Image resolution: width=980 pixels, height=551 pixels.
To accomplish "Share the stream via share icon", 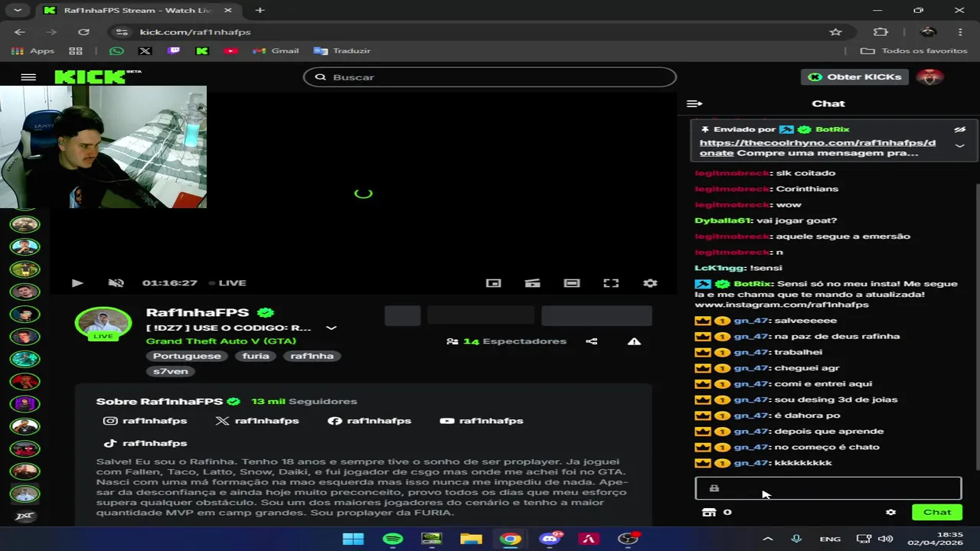I will [592, 341].
